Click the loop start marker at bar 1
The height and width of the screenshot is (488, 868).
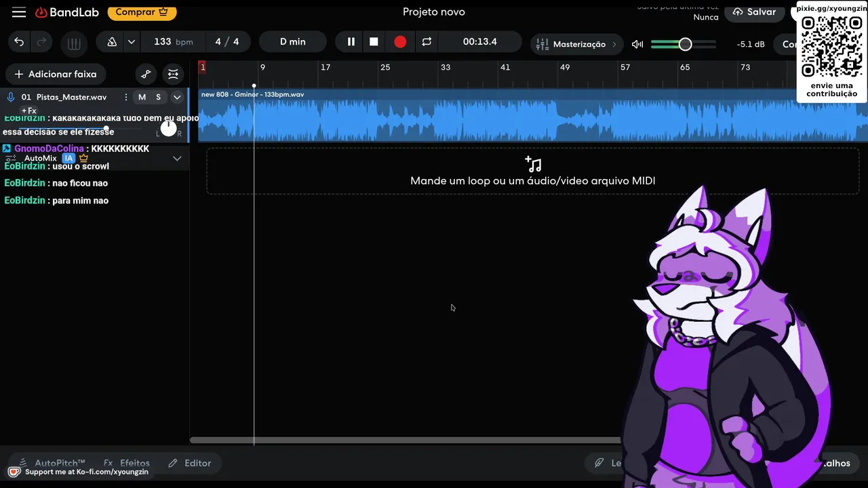point(202,67)
